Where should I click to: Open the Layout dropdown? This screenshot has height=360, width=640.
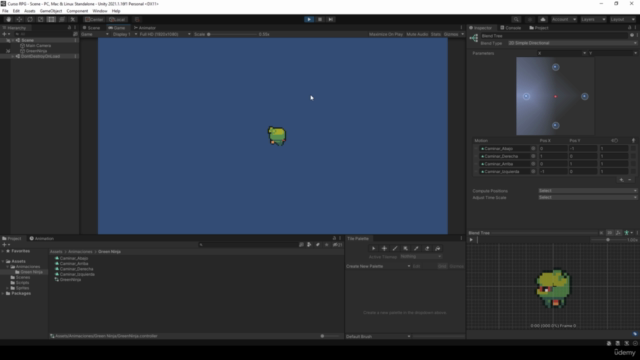(622, 19)
